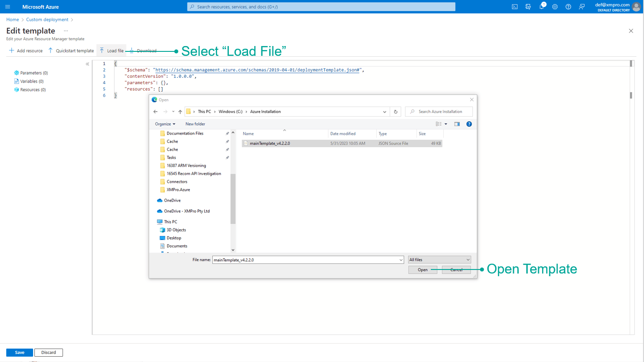Go back in the Open dialog
644x362 pixels.
156,112
